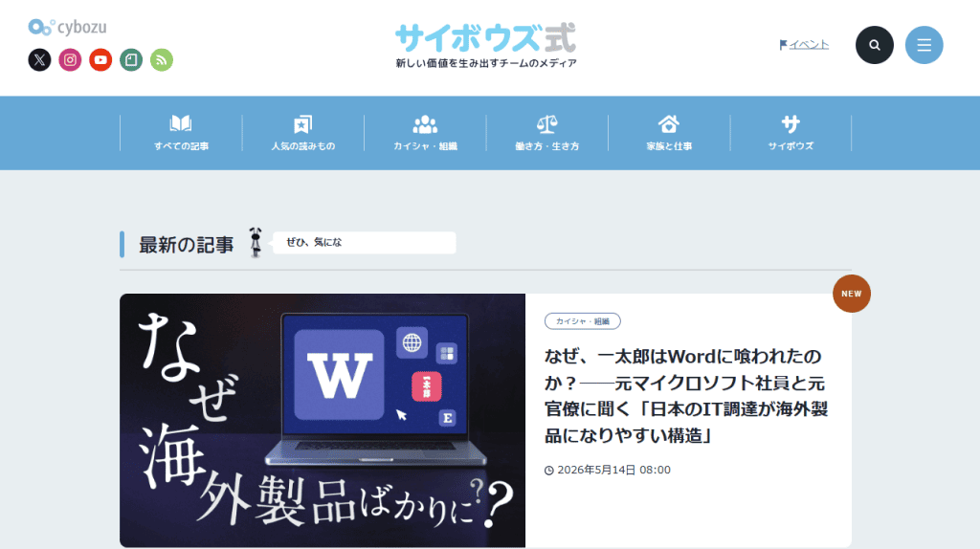Select 働き方・生き方 in the nav bar

[x=546, y=133]
